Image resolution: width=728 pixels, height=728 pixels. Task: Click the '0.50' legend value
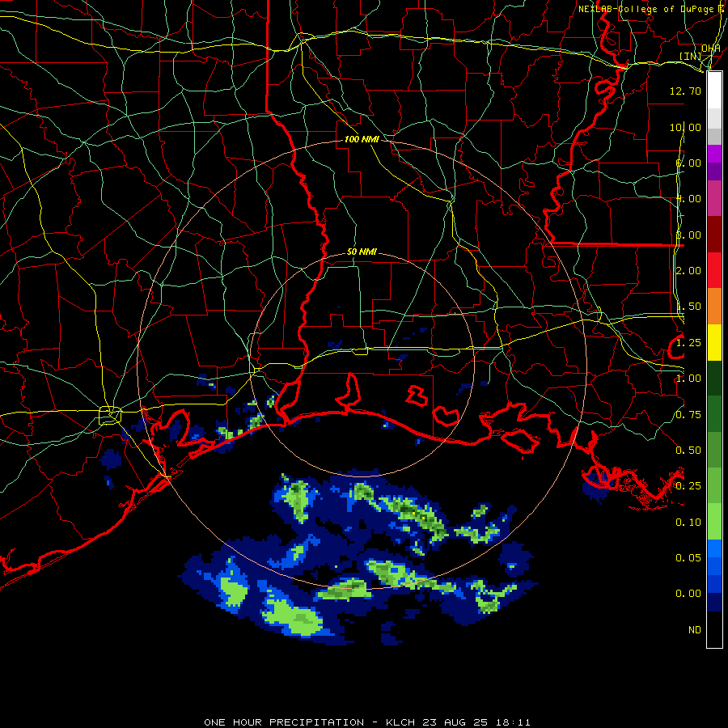click(688, 451)
